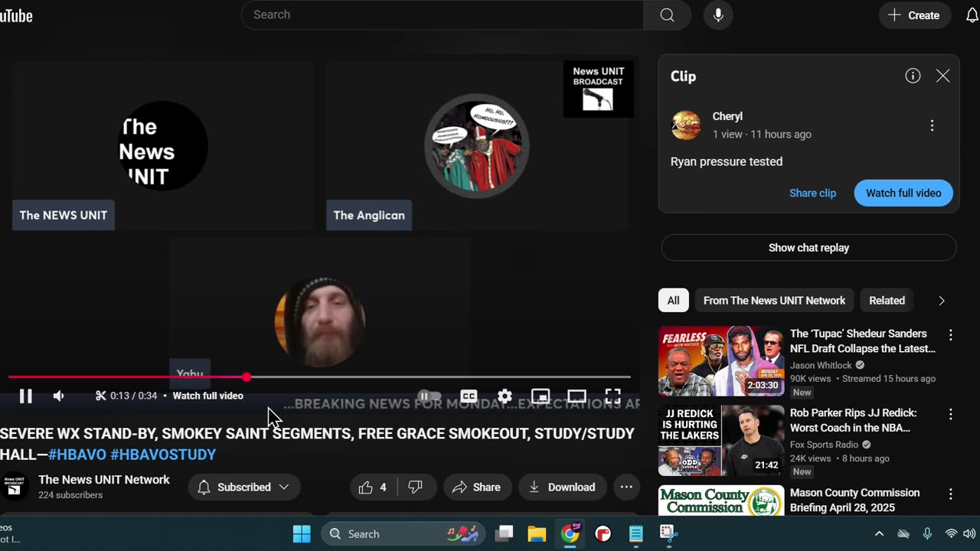Viewport: 980px width, 551px height.
Task: Open options for Rob Parker video
Action: [950, 414]
